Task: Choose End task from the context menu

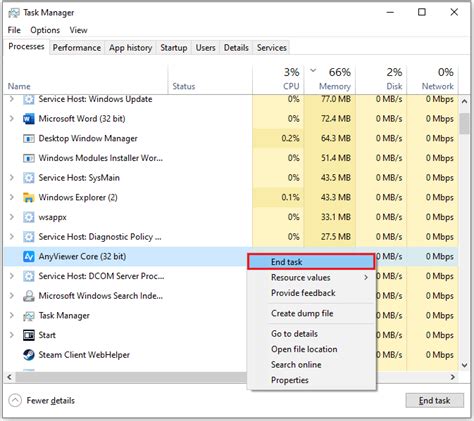Action: [311, 262]
